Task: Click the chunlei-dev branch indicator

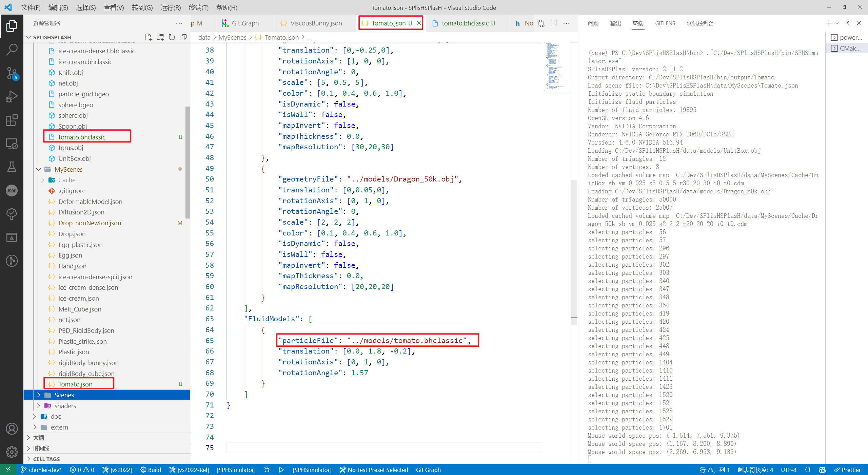Action: [41, 470]
